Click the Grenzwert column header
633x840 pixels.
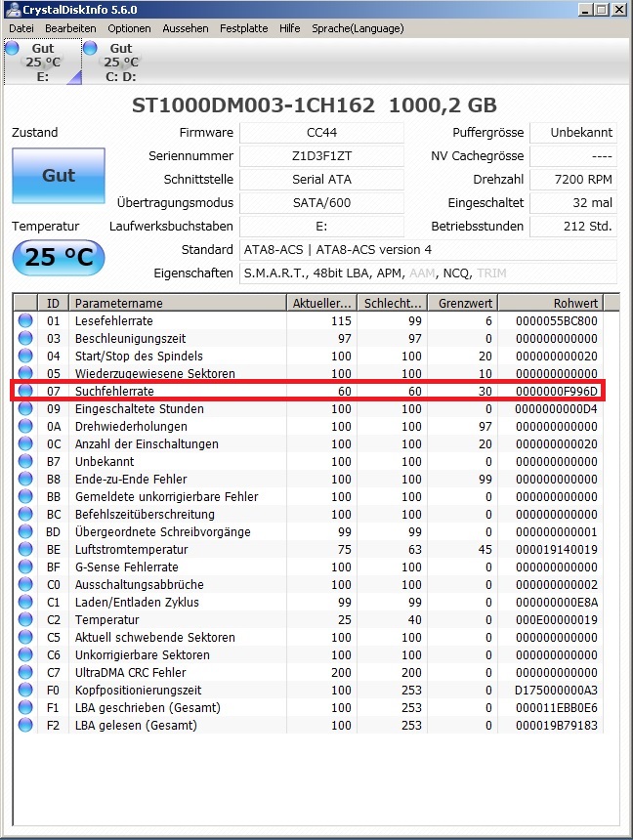[x=463, y=303]
